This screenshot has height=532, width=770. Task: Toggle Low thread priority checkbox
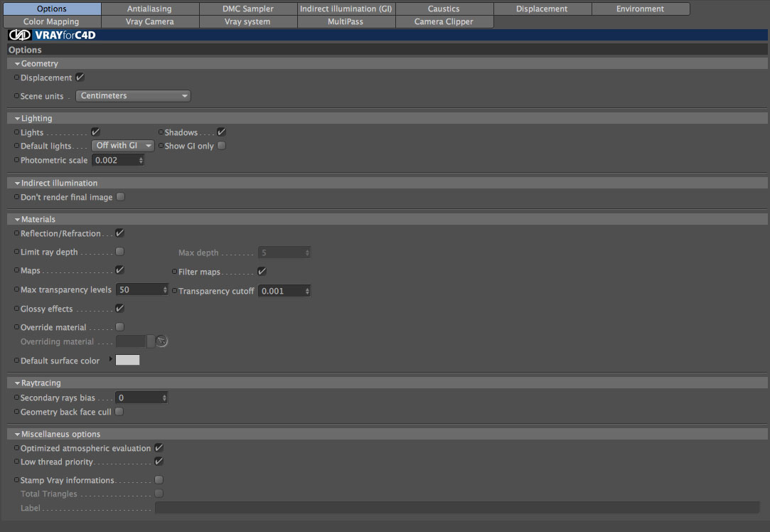click(159, 462)
